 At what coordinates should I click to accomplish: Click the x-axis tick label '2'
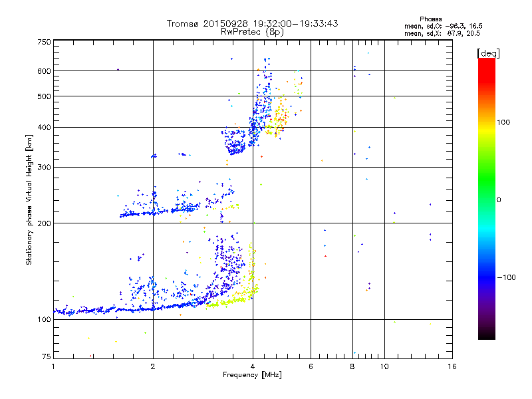pyautogui.click(x=153, y=366)
